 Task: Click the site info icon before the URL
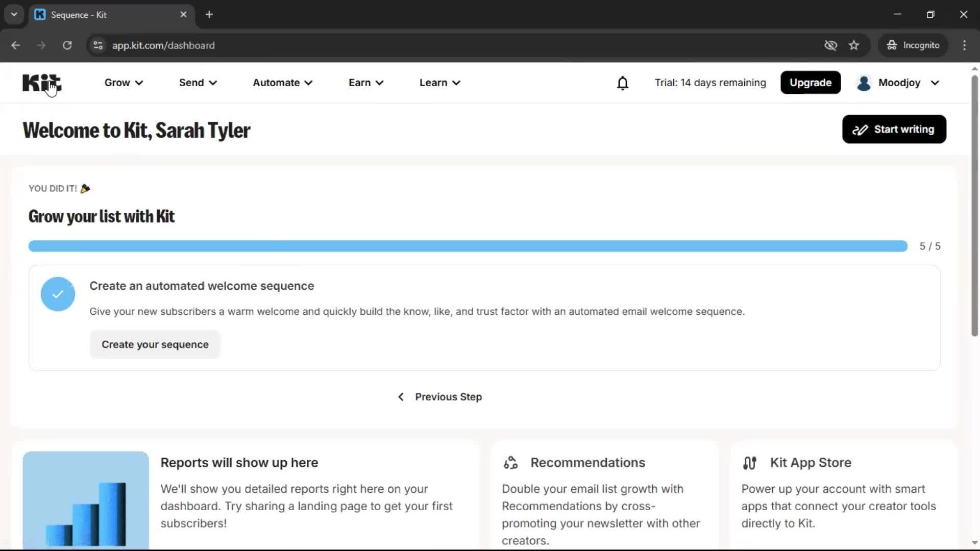click(97, 45)
